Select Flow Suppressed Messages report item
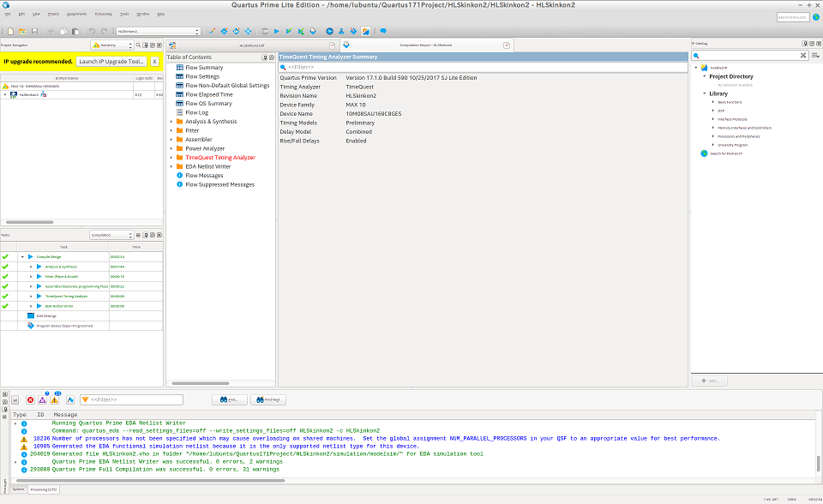Viewport: 823px width, 504px height. point(220,185)
